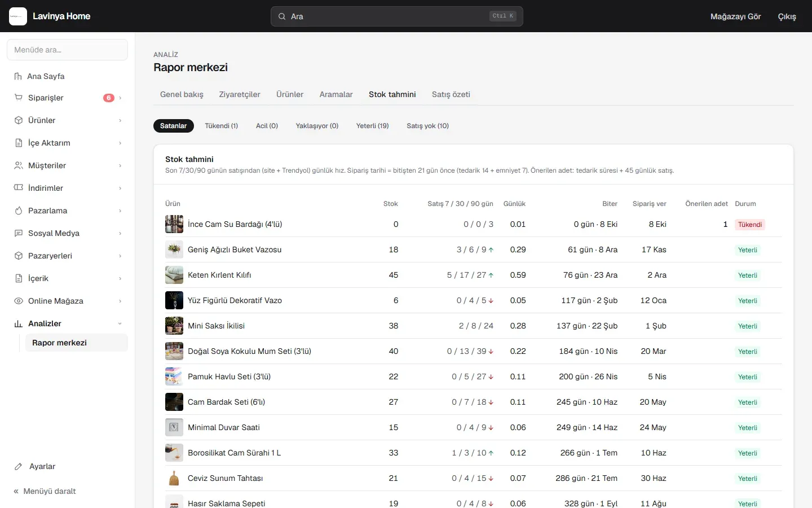
Task: Expand the Pazaryerleri menu chevron
Action: tap(120, 256)
